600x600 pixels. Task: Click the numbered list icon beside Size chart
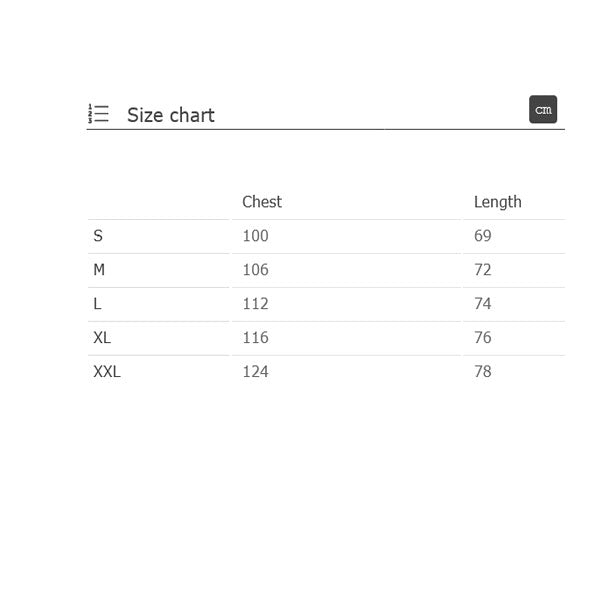98,114
